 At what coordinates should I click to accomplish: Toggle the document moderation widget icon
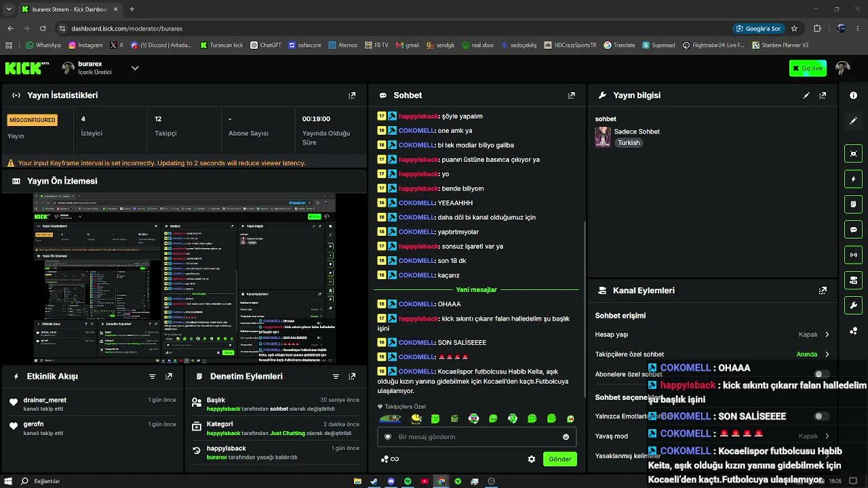854,204
